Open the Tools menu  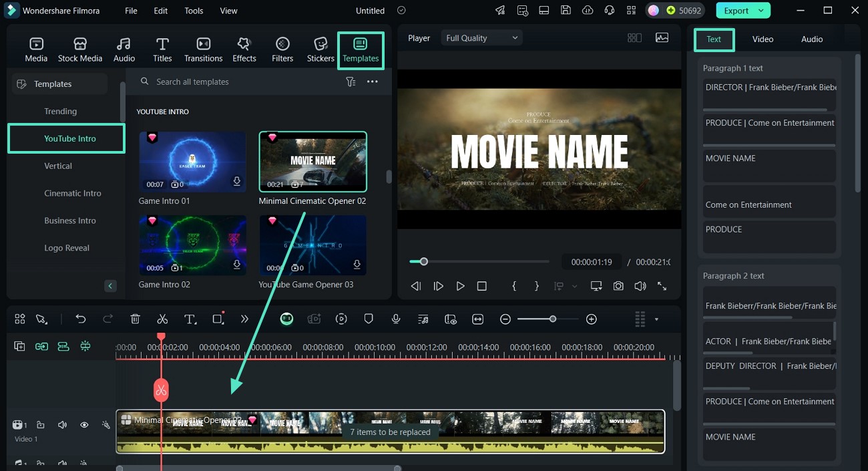tap(194, 11)
